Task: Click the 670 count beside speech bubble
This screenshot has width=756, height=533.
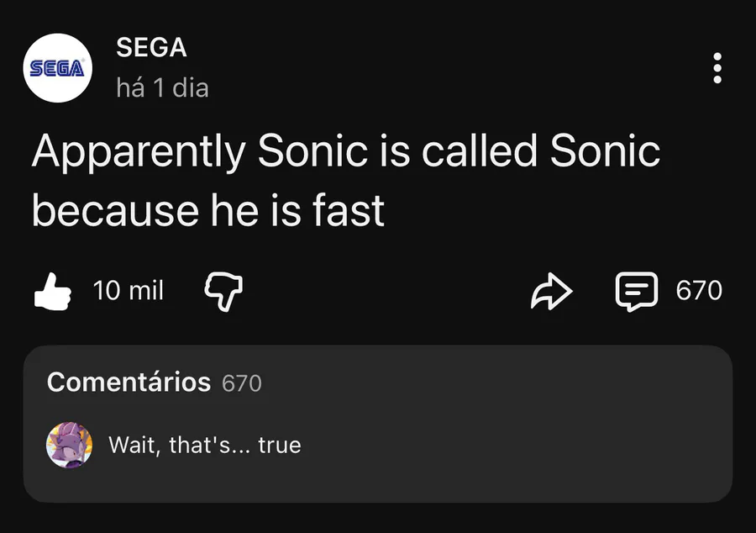Action: 699,291
